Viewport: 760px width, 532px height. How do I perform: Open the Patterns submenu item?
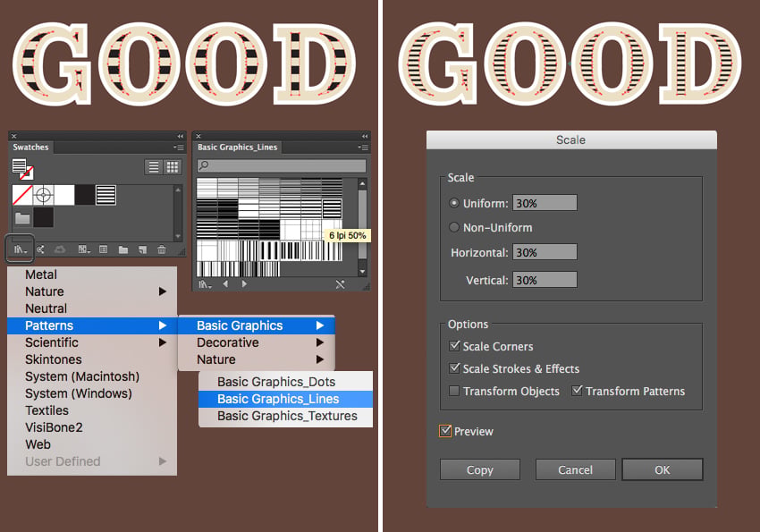(x=92, y=325)
